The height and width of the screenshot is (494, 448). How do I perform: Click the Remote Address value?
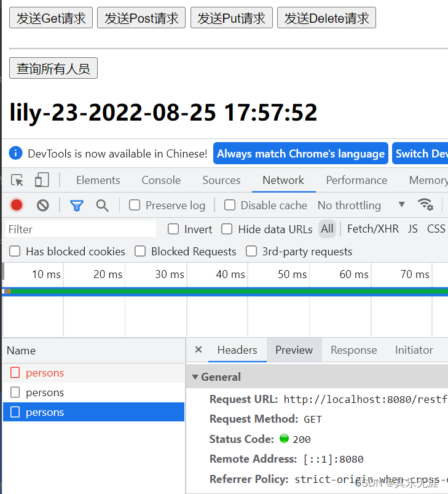(x=333, y=460)
